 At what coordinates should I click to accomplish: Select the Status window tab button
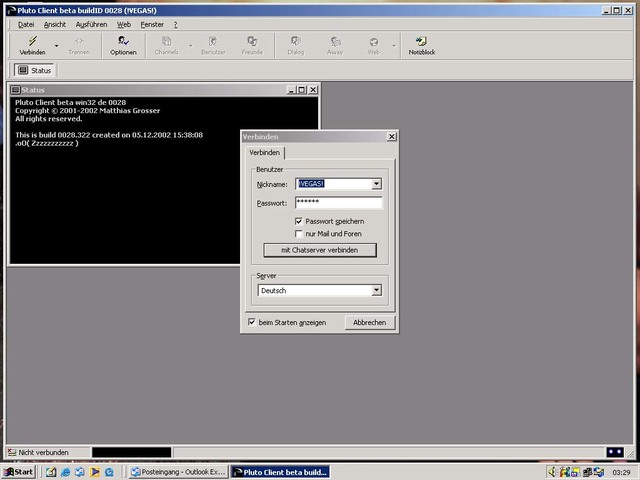35,70
